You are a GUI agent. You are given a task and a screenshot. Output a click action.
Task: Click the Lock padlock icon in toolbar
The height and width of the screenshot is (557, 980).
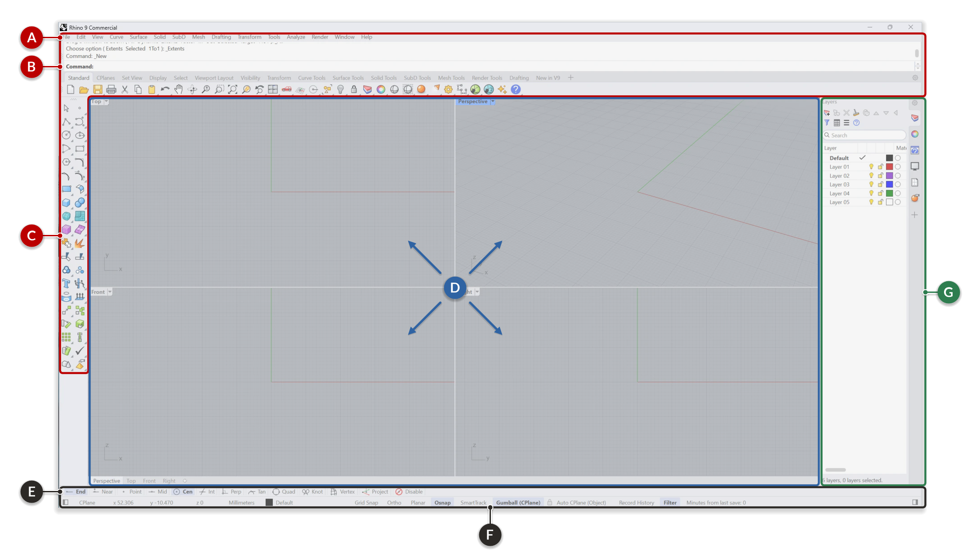(354, 89)
